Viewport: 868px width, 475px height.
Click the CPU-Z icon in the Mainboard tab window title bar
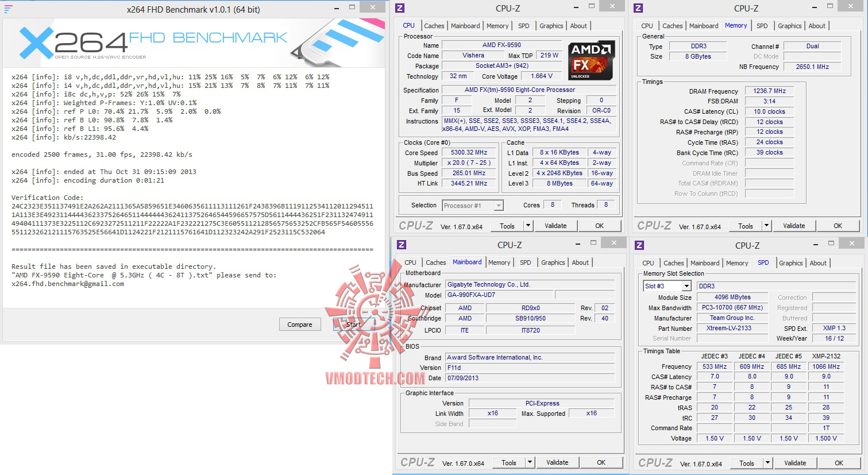(402, 245)
